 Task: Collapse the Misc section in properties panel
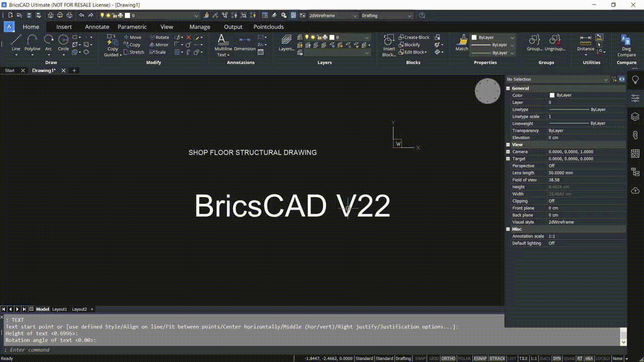(509, 229)
